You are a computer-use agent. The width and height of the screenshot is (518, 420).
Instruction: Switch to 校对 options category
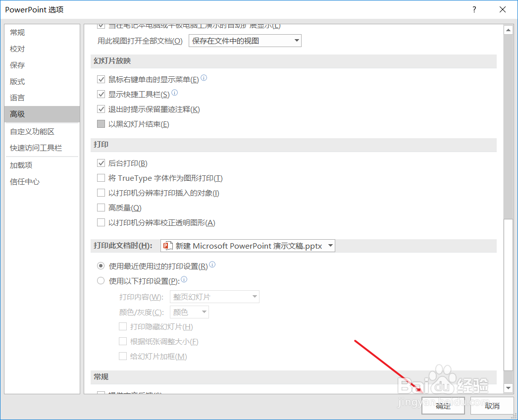pyautogui.click(x=42, y=49)
